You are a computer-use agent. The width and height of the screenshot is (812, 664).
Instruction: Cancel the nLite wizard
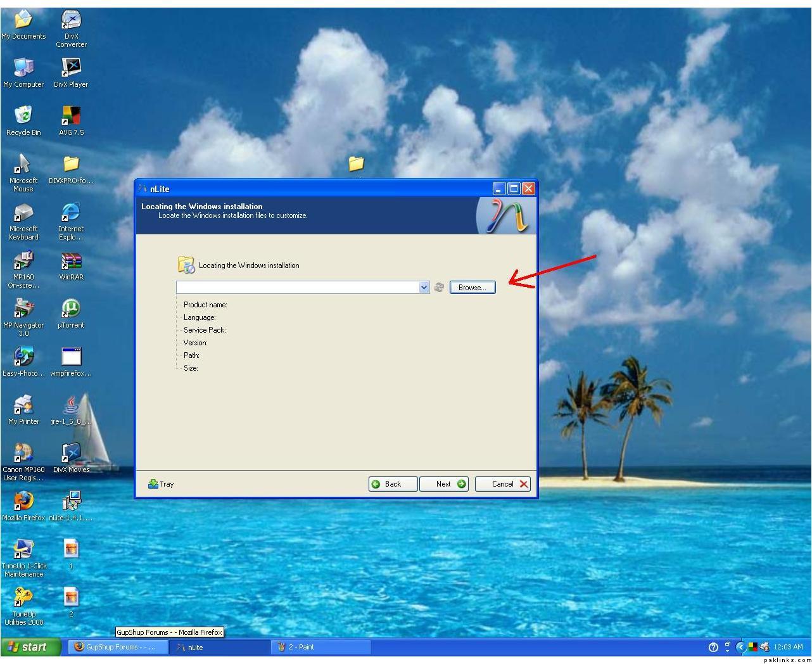click(x=502, y=484)
